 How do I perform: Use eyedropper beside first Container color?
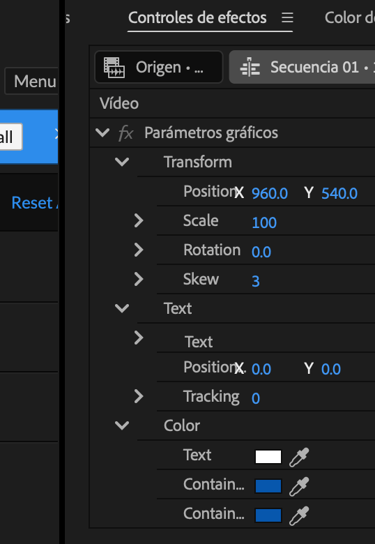(x=299, y=486)
